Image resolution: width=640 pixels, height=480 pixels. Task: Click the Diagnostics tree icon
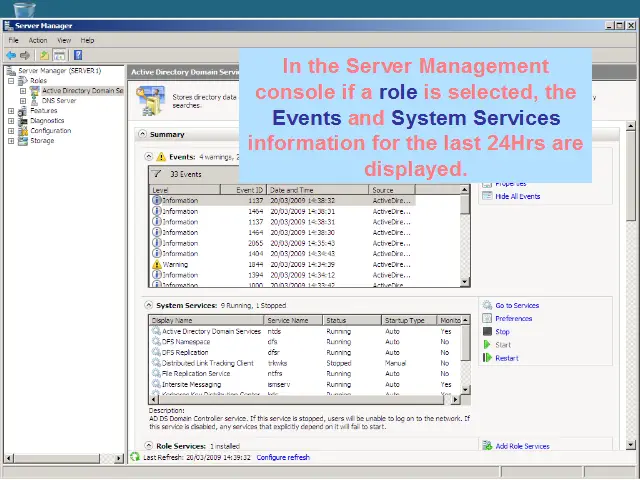[x=23, y=120]
